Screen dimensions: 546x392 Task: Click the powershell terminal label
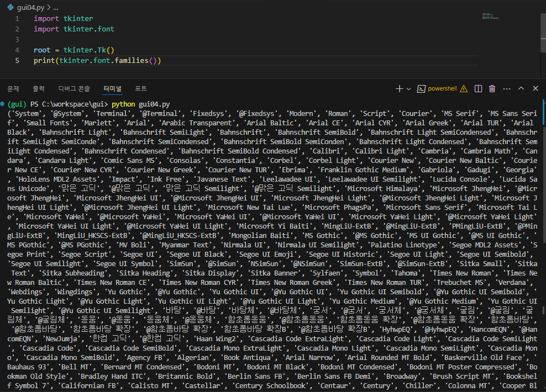(x=442, y=89)
